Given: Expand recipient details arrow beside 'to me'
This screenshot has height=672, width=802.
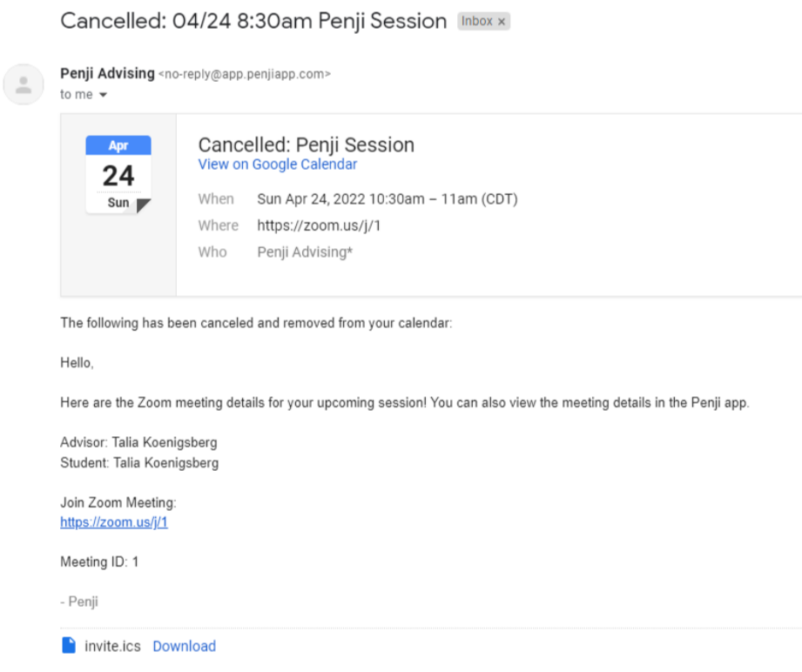Looking at the screenshot, I should click(x=103, y=95).
